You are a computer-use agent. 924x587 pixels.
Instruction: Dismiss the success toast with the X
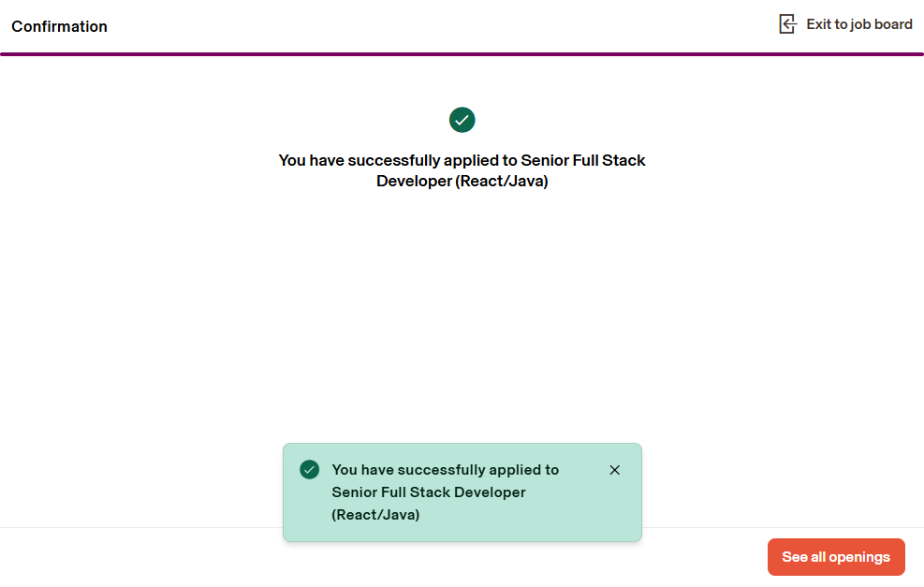(x=614, y=470)
